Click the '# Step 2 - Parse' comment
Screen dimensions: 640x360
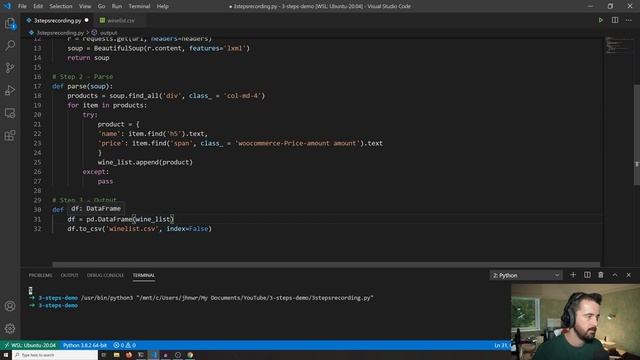point(83,77)
